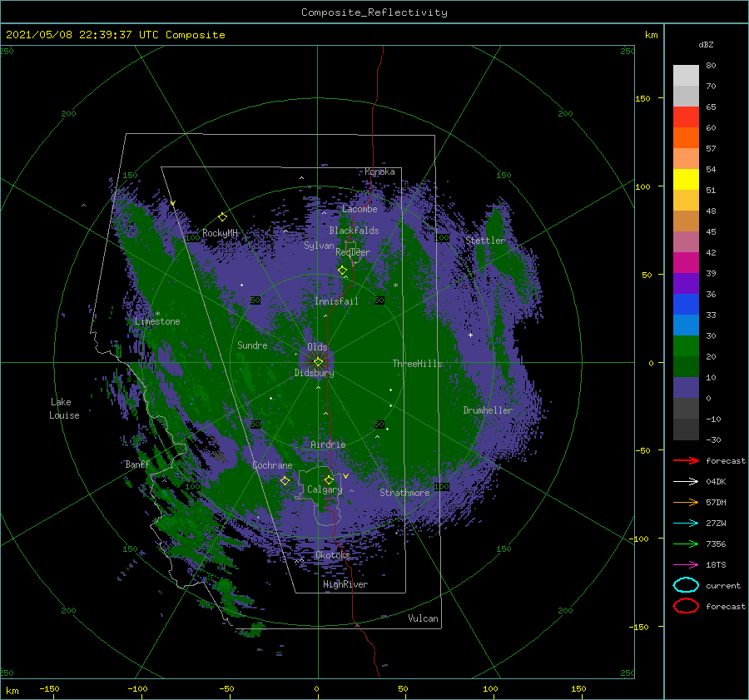Click the cyan 27ZW arrow icon
This screenshot has width=749, height=700.
[686, 524]
